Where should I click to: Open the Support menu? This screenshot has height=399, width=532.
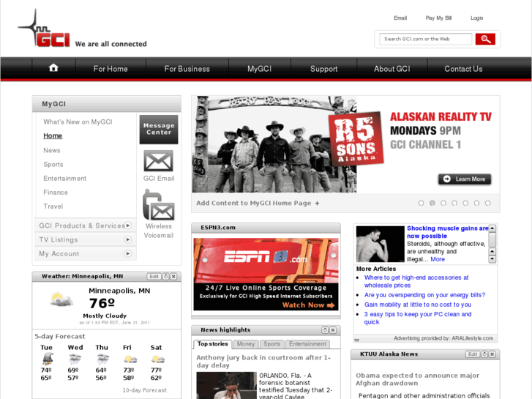[x=324, y=69]
